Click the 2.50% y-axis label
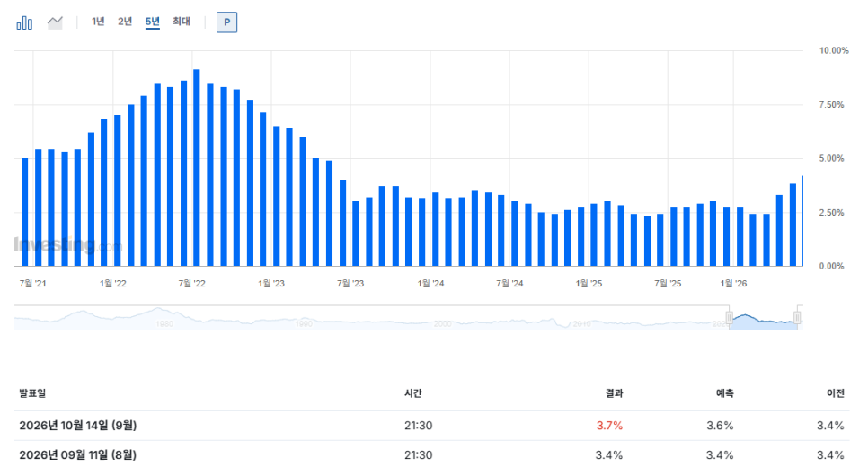This screenshot has width=868, height=467. pos(831,213)
